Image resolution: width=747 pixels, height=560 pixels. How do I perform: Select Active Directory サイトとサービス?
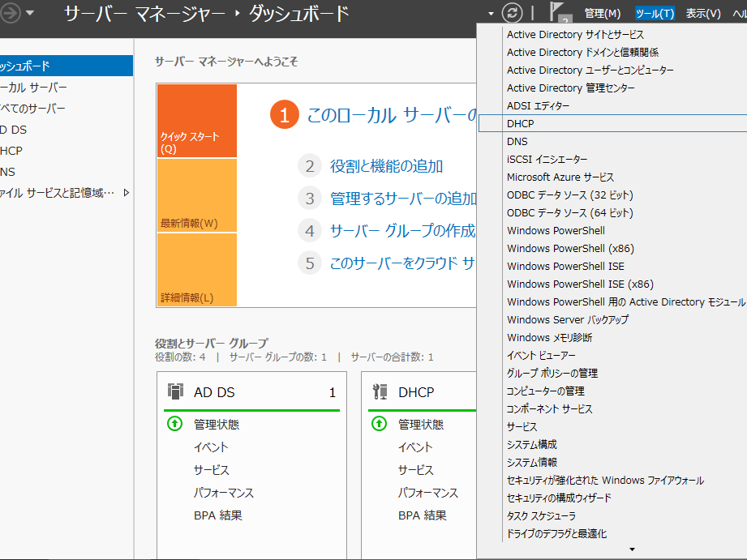(575, 34)
